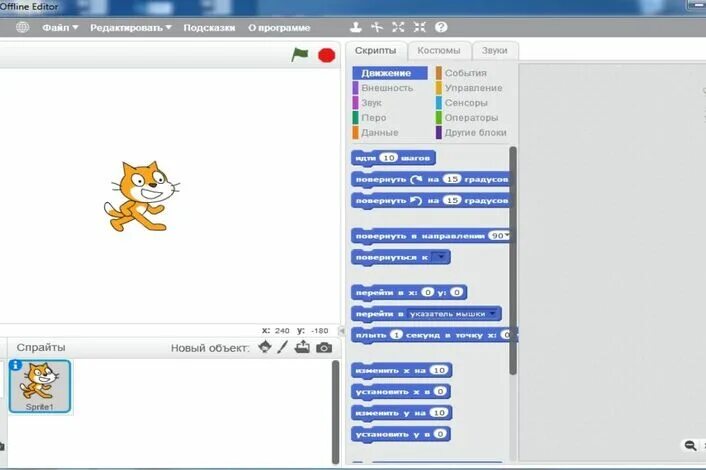Click counterclockwise rotation 15 degrees field
Screen dimensions: 706x470
coord(453,200)
